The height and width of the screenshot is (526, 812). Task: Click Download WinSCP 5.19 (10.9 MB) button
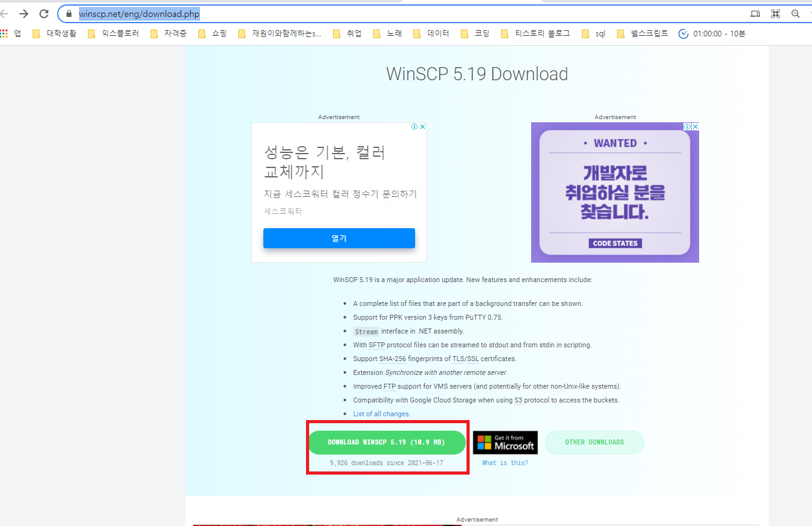click(386, 442)
